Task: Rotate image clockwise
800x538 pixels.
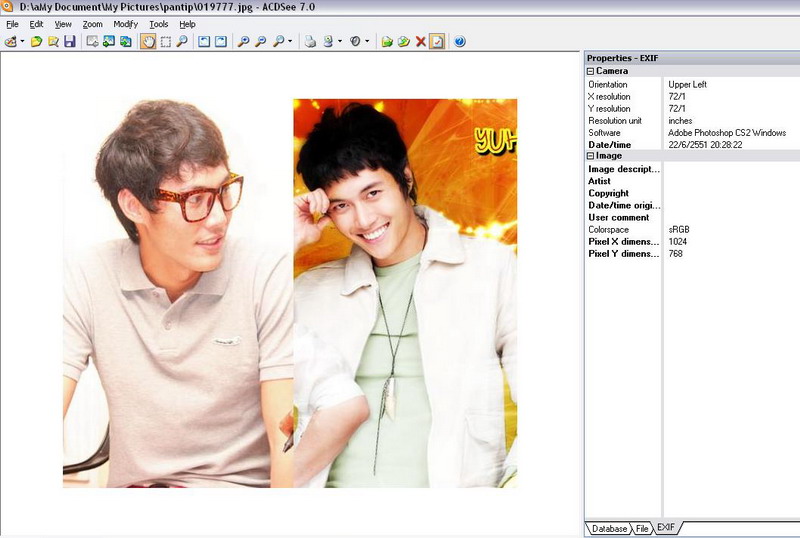Action: (221, 41)
